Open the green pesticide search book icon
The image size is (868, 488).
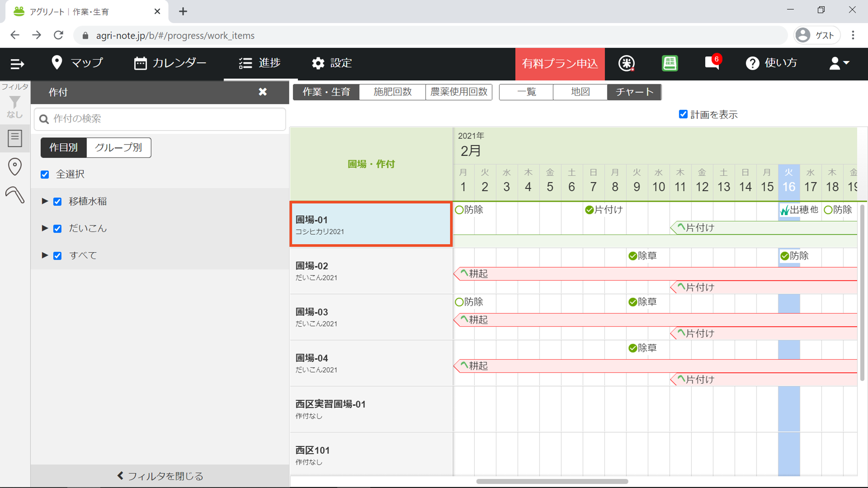click(670, 63)
